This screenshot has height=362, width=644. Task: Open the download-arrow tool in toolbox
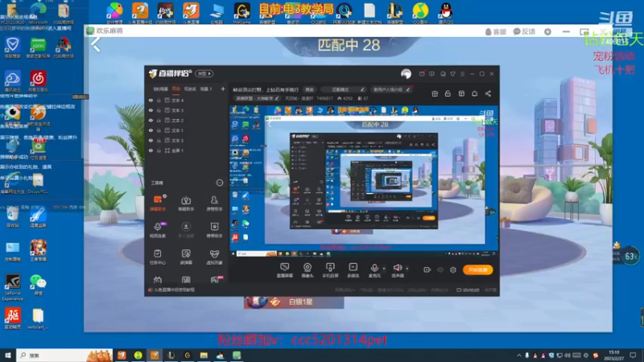click(x=186, y=229)
